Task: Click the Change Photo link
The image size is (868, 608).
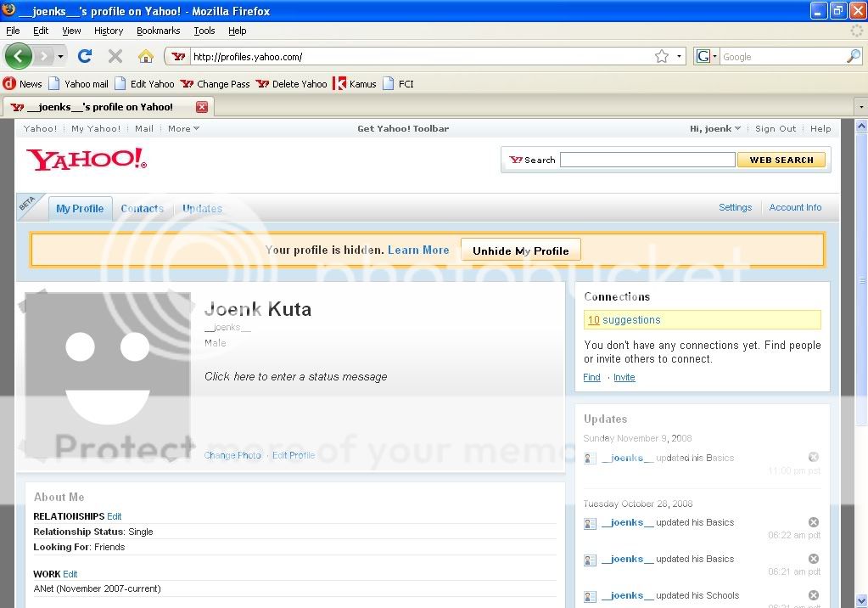Action: [x=232, y=455]
